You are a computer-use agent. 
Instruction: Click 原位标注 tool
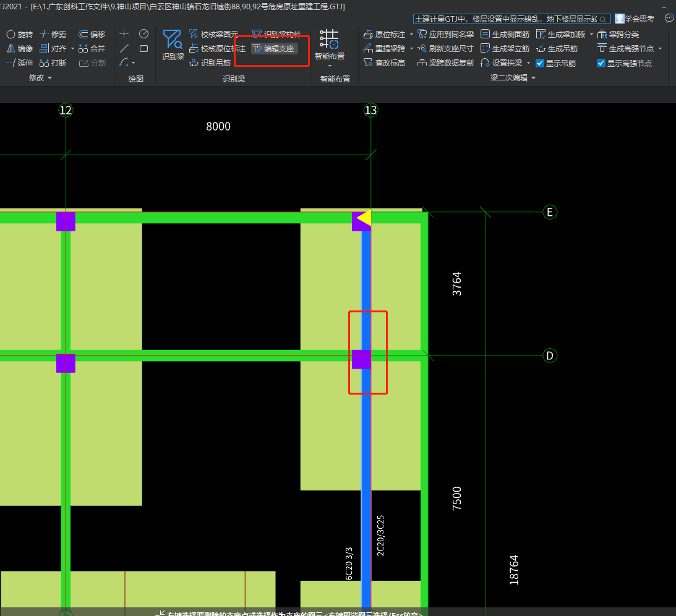point(385,34)
